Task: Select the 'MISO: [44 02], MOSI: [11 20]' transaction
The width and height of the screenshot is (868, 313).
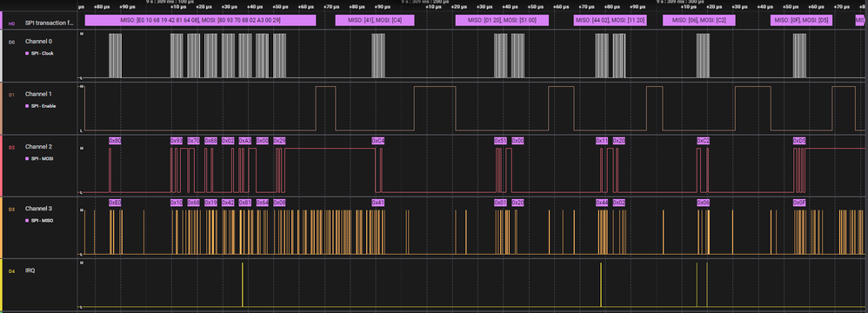Action: 610,21
